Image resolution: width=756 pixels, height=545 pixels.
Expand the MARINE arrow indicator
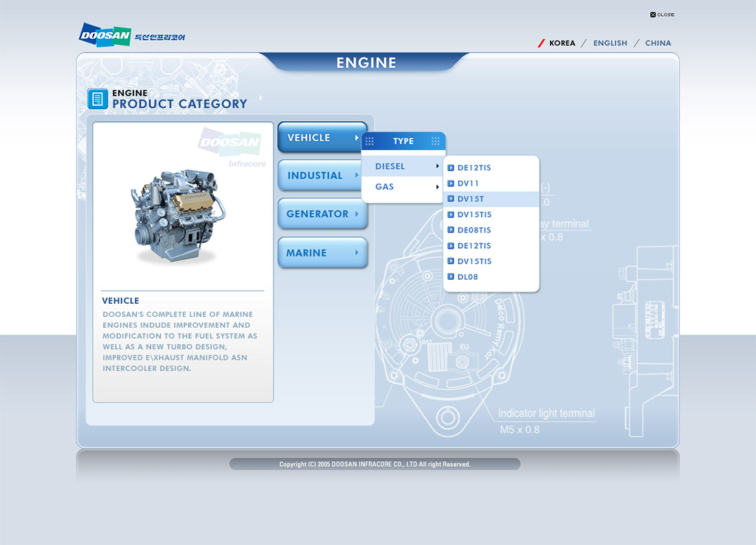tap(357, 252)
